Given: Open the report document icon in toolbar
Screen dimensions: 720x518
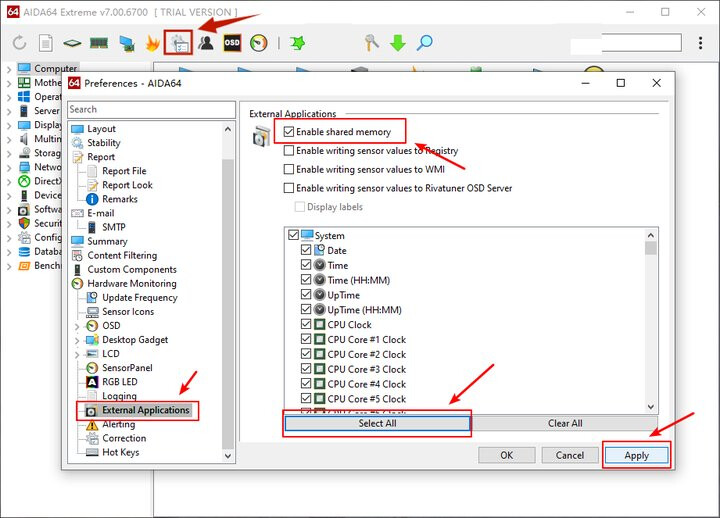Looking at the screenshot, I should pyautogui.click(x=45, y=43).
